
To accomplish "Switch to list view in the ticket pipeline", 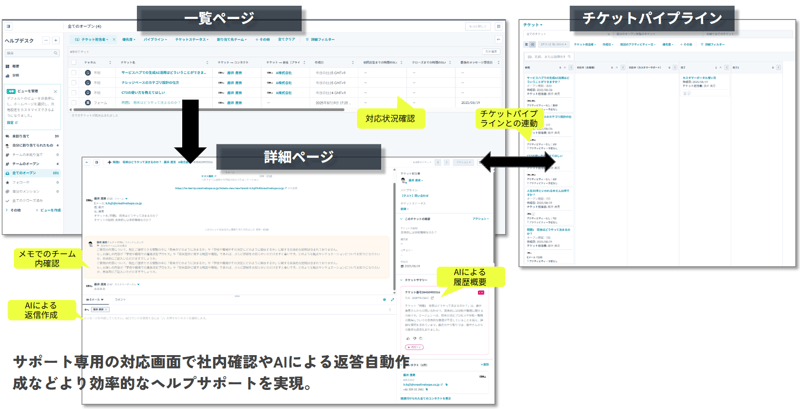I will (528, 44).
